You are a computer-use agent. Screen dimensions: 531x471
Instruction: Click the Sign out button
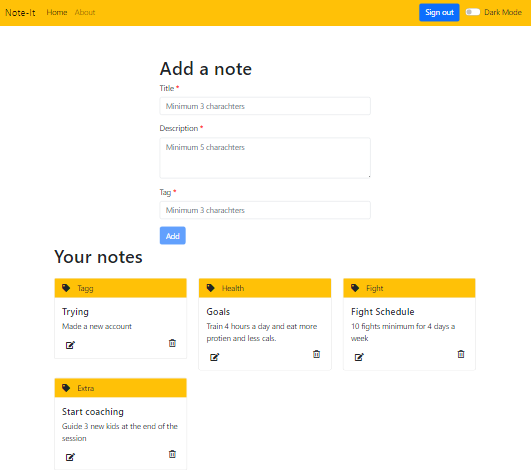pyautogui.click(x=439, y=13)
